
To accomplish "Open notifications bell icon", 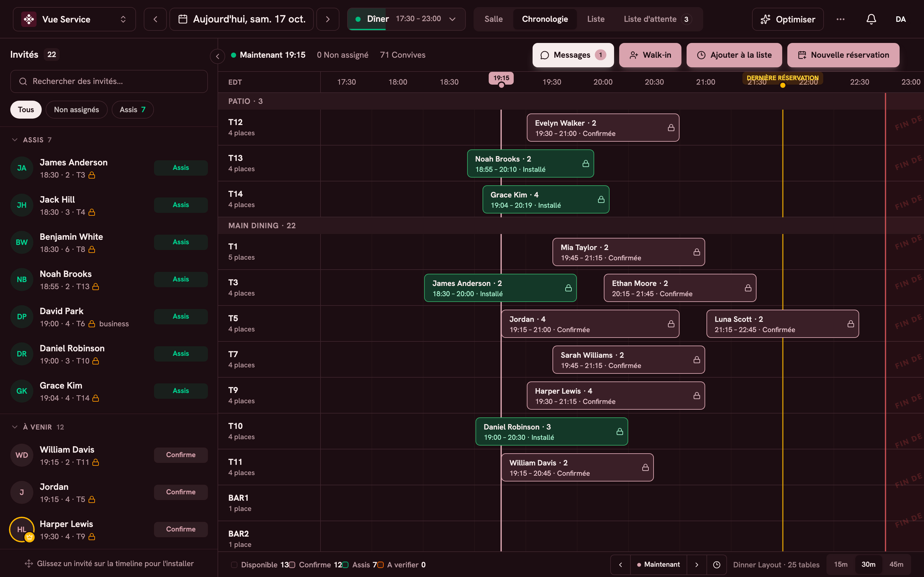I will [871, 19].
